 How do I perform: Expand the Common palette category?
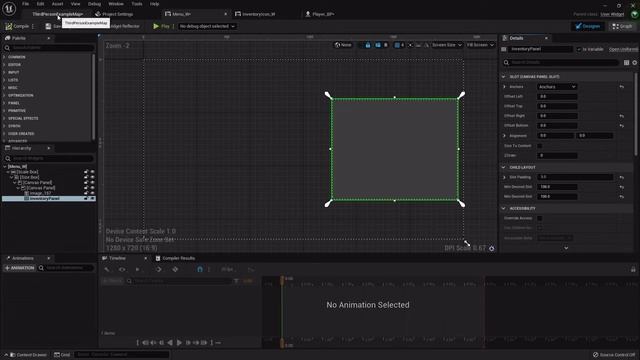[4, 57]
